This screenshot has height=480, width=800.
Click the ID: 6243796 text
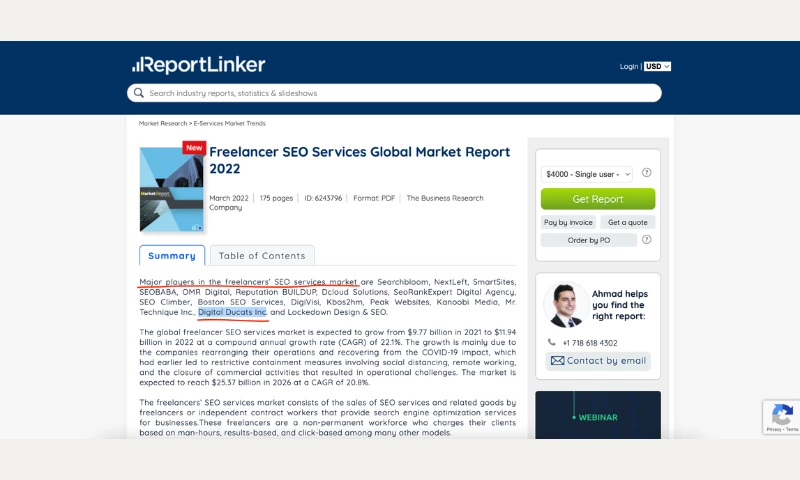pyautogui.click(x=323, y=198)
